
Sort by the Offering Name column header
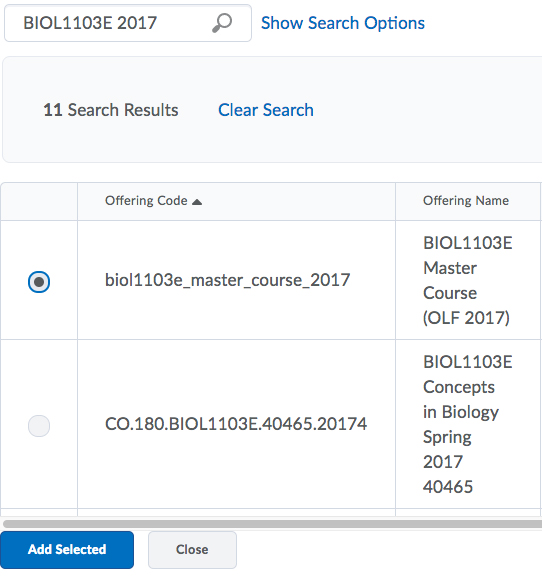(466, 201)
